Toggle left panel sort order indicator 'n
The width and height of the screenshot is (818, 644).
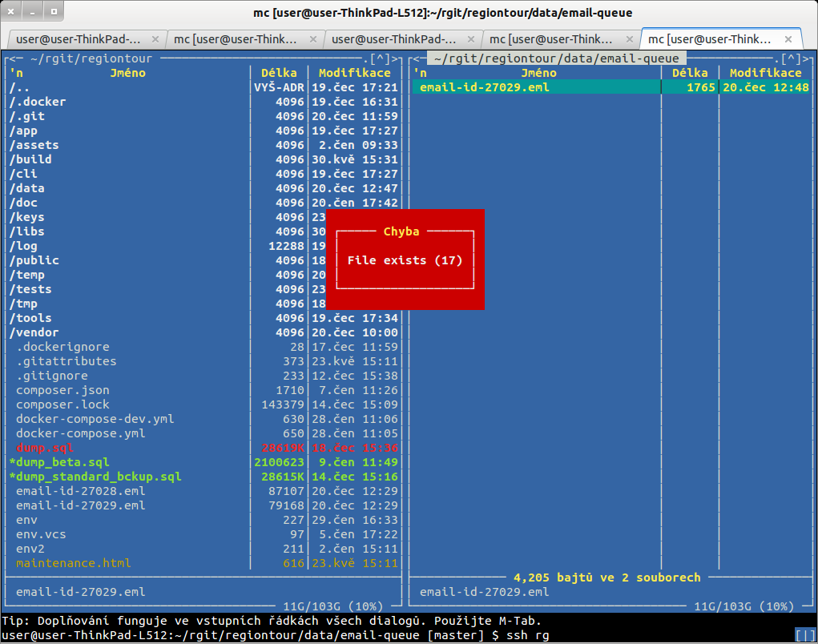tap(16, 73)
